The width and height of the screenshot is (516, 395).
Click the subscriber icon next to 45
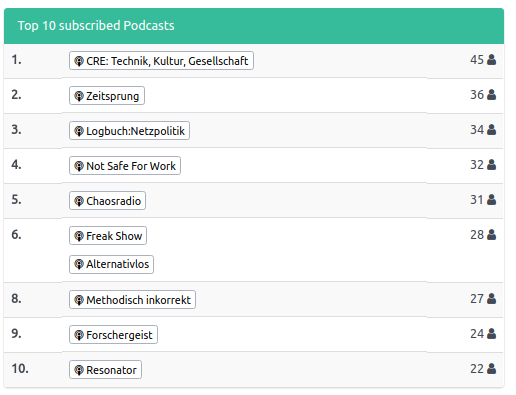(x=491, y=60)
